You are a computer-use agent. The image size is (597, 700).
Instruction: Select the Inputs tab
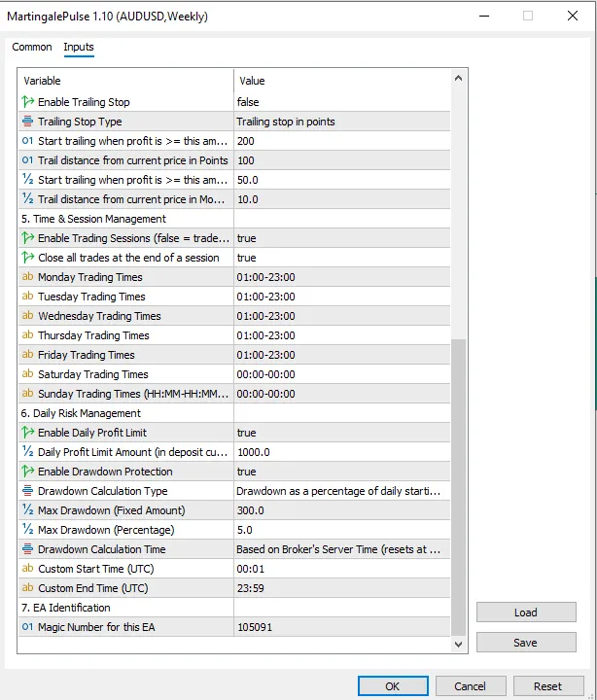[x=79, y=47]
